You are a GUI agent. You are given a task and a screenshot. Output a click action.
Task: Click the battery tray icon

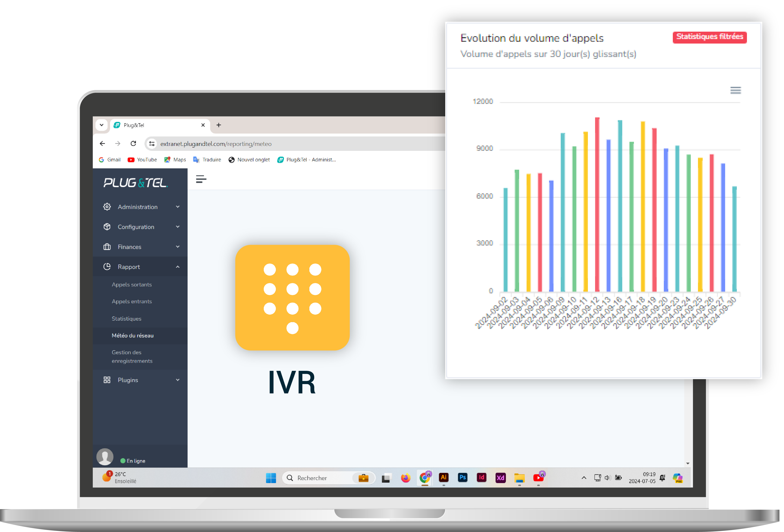[x=618, y=478]
